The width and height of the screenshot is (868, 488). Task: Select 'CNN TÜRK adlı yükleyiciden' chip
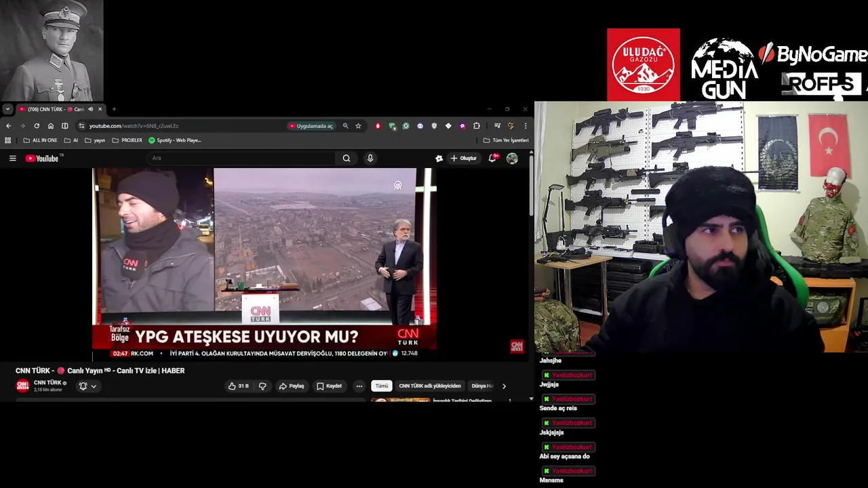pos(430,386)
